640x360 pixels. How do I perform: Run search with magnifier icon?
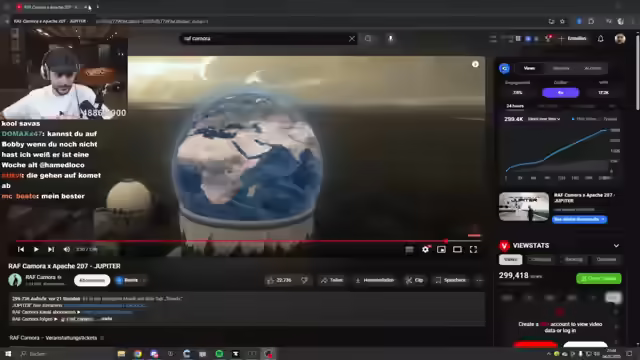[x=368, y=39]
